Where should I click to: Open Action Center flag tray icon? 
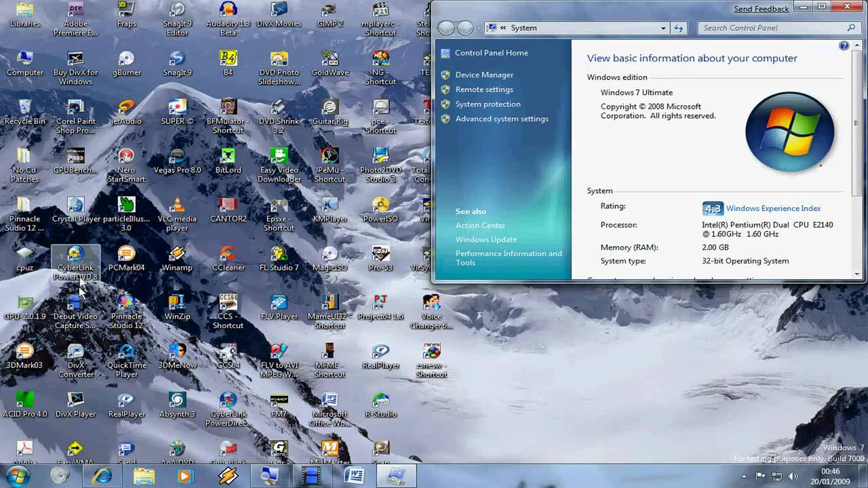[761, 477]
